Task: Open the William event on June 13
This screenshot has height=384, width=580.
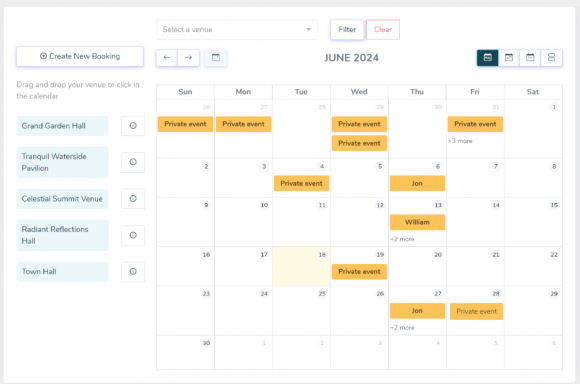Action: pos(417,222)
